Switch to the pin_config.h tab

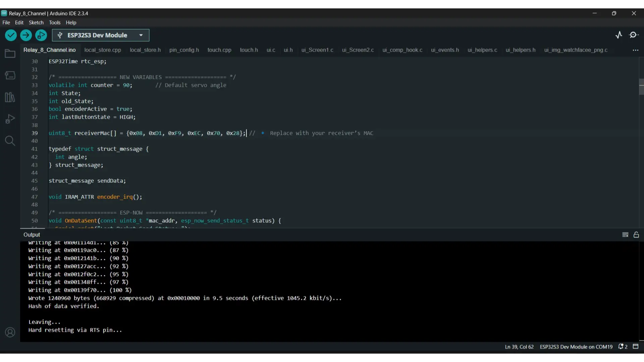pos(184,50)
